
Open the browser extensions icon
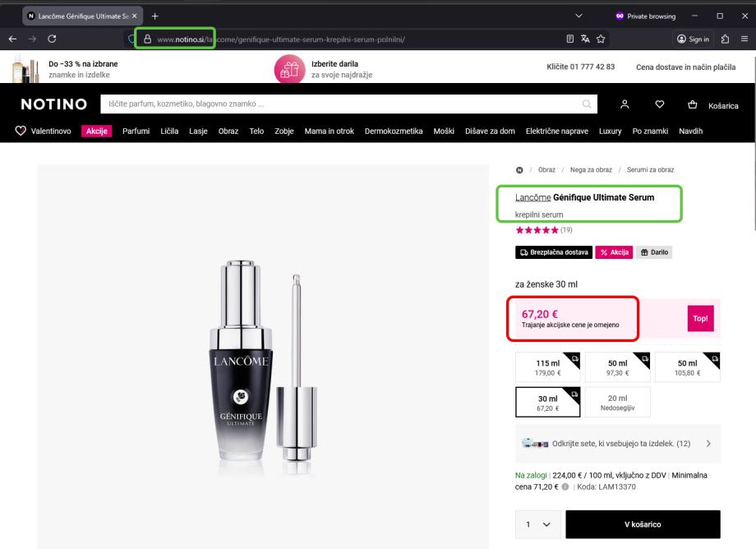(725, 39)
